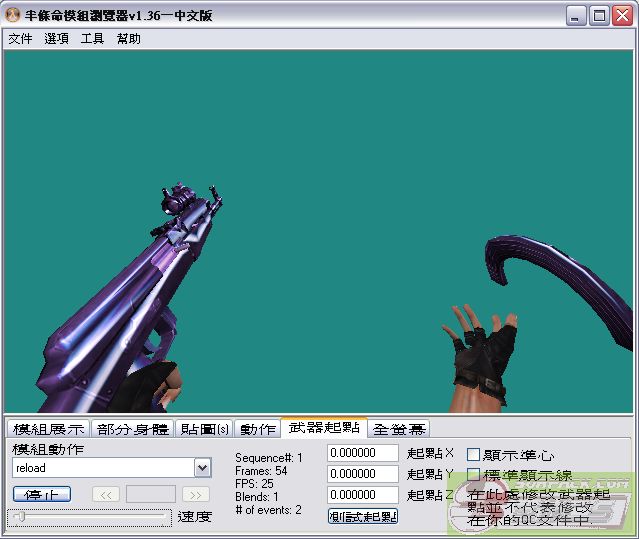Switch to the 模組展示 tab
This screenshot has height=539, width=639.
[48, 429]
